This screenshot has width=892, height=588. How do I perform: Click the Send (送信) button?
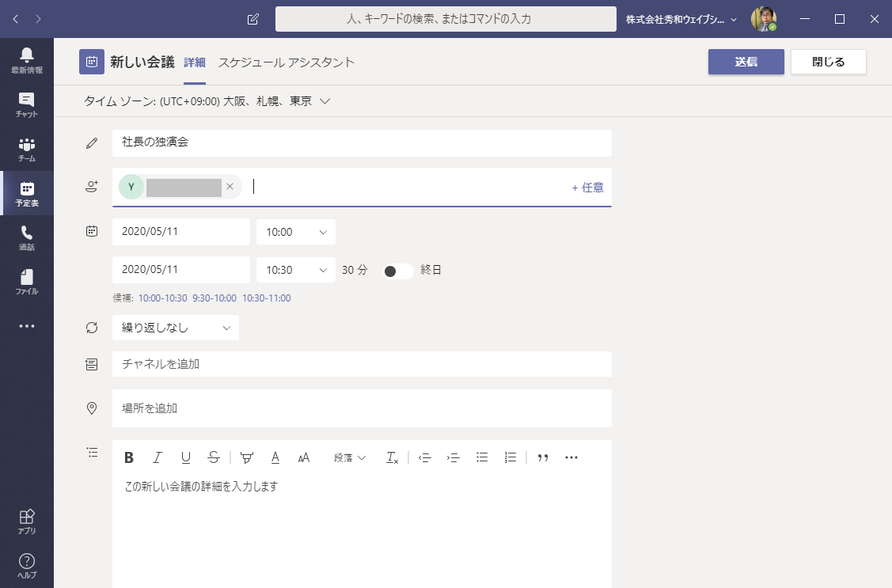click(746, 62)
